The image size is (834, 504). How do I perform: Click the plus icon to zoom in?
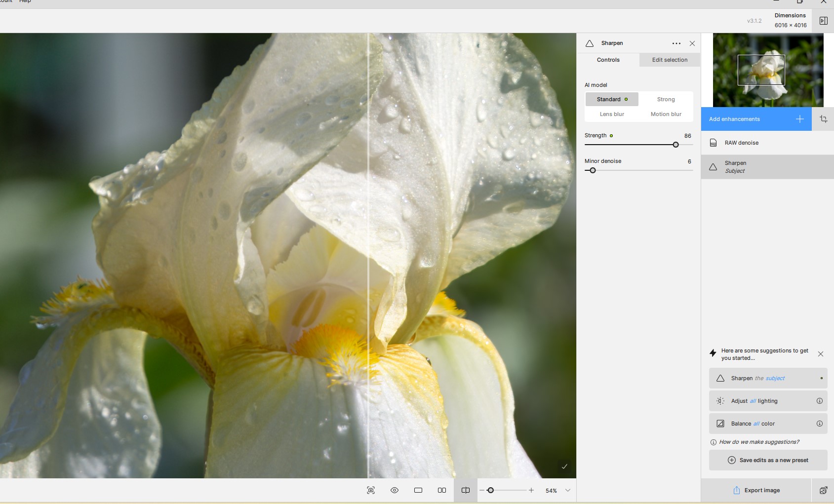pos(531,490)
